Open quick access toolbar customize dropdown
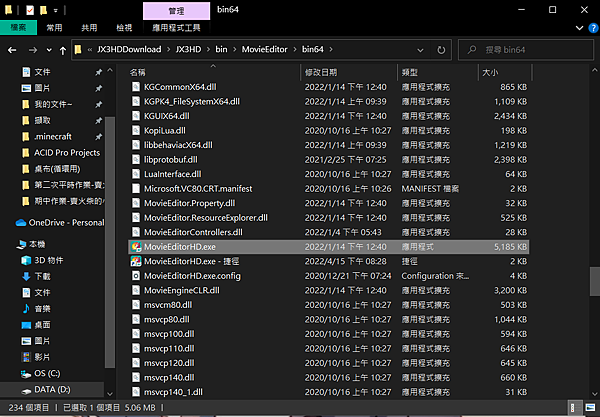This screenshot has height=417, width=600. click(x=55, y=11)
